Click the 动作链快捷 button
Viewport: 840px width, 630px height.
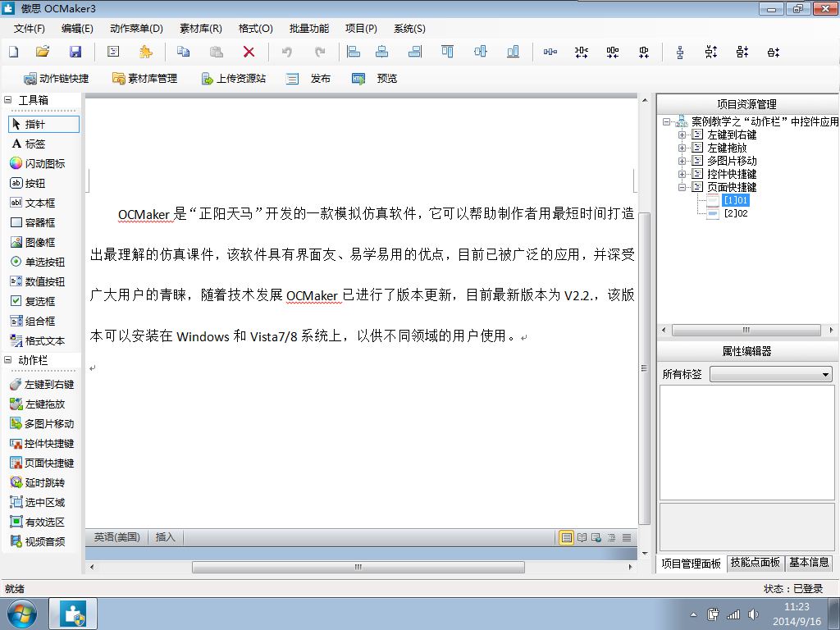click(57, 79)
